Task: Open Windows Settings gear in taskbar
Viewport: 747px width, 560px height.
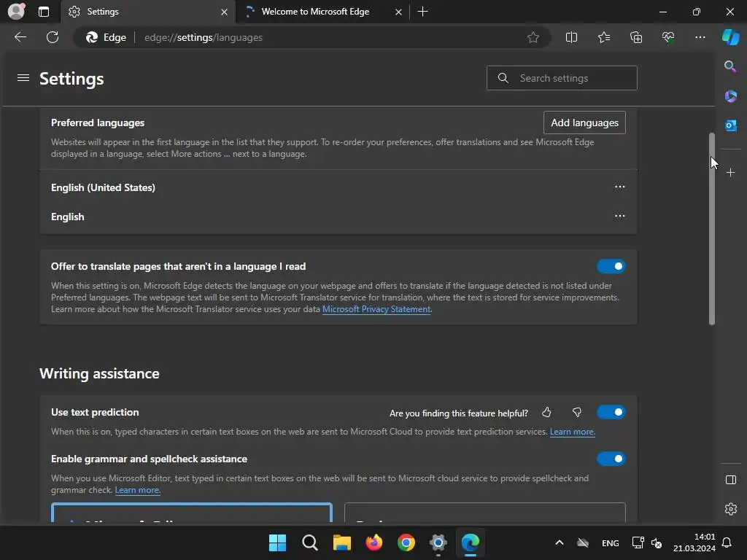Action: click(438, 542)
